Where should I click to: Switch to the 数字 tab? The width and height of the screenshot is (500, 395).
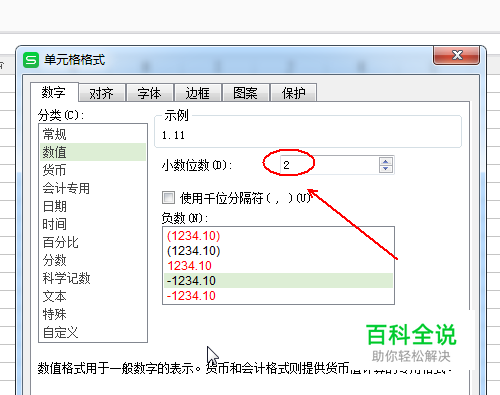click(54, 92)
